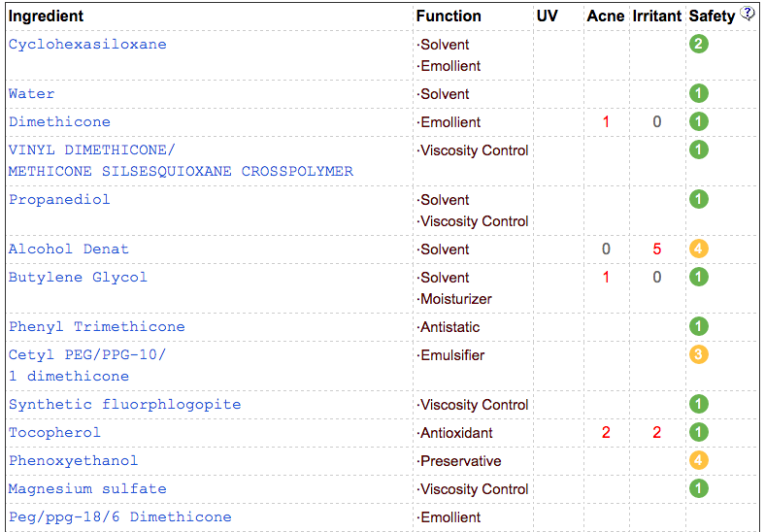Click the Acne column header
This screenshot has width=765, height=532.
pos(605,16)
